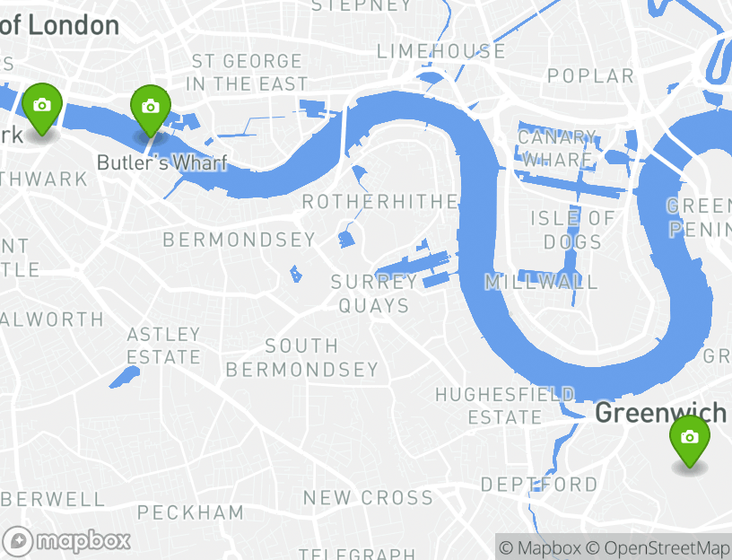
Task: Select the Deptford label
Action: 539,485
